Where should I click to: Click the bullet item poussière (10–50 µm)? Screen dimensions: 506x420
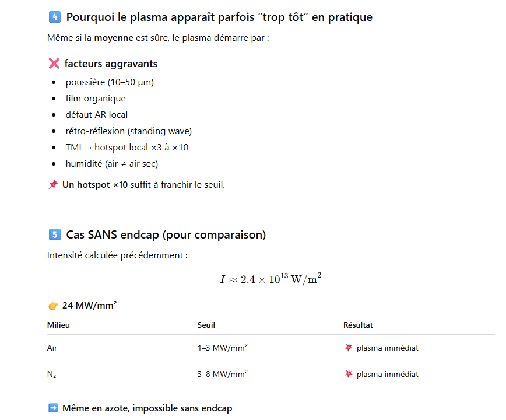point(110,82)
